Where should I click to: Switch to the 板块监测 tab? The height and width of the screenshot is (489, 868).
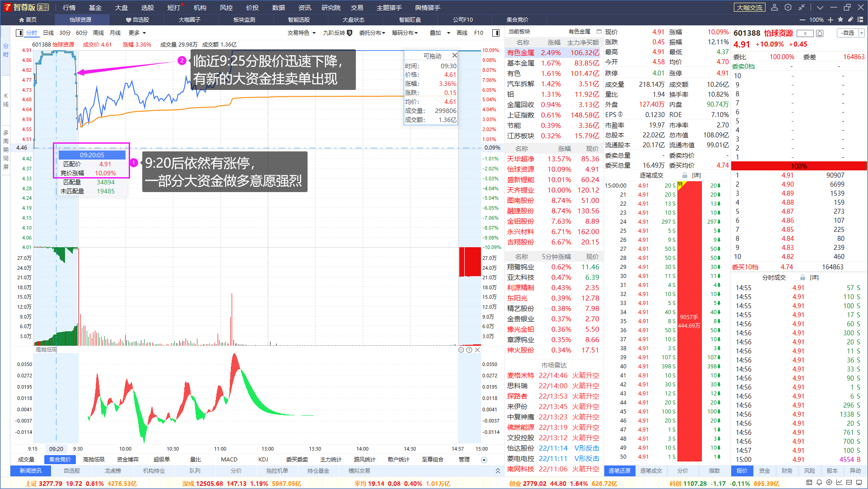pos(244,20)
